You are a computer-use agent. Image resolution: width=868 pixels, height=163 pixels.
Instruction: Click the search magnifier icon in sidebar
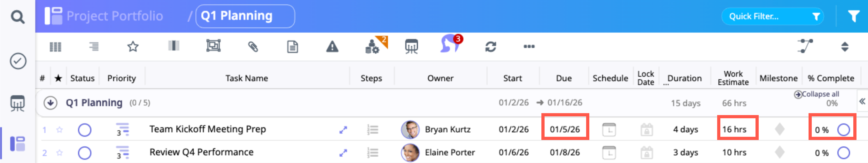[18, 17]
